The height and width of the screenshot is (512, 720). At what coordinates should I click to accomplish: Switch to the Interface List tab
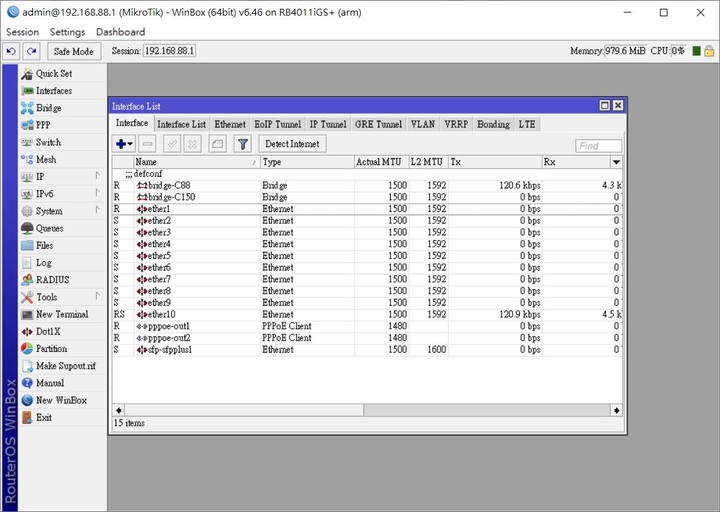click(181, 124)
